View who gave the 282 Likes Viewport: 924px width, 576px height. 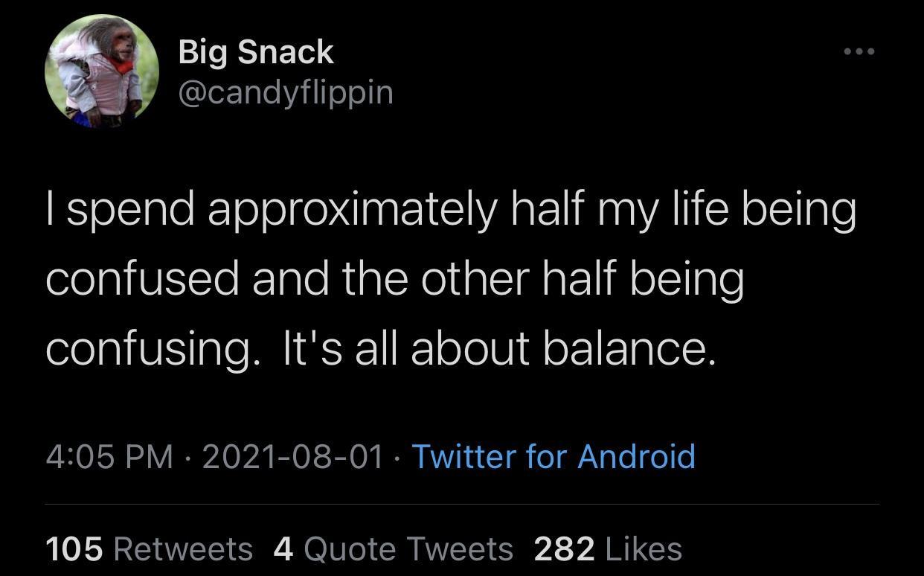click(608, 549)
